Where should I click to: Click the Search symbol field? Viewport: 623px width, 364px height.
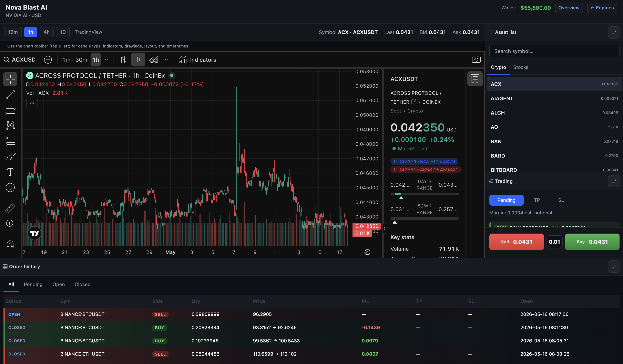[554, 51]
